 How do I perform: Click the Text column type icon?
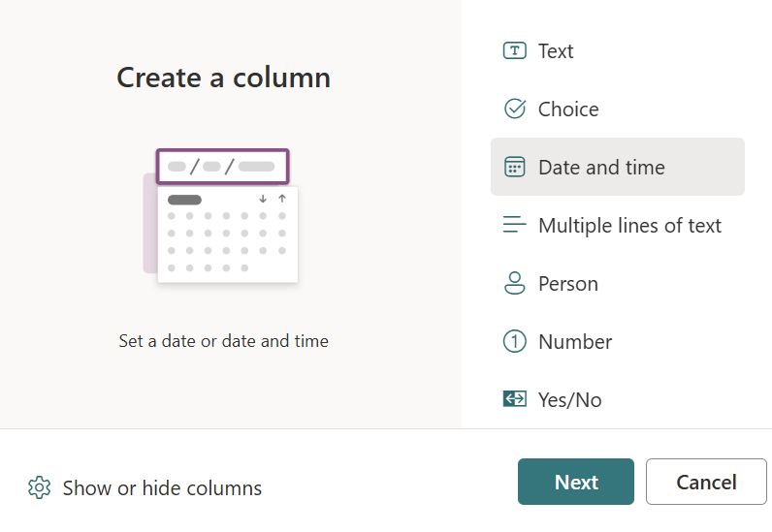click(514, 51)
